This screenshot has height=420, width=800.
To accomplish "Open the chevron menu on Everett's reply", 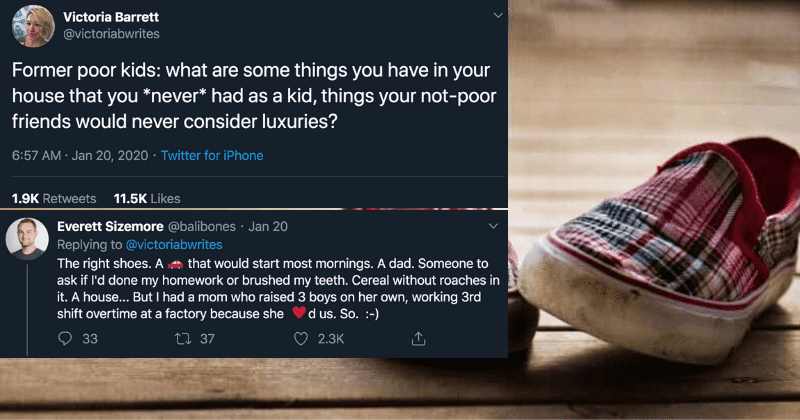I will pyautogui.click(x=497, y=228).
